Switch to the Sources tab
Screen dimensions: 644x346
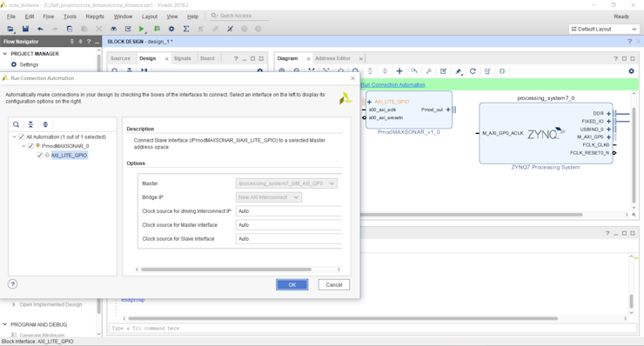coord(120,58)
